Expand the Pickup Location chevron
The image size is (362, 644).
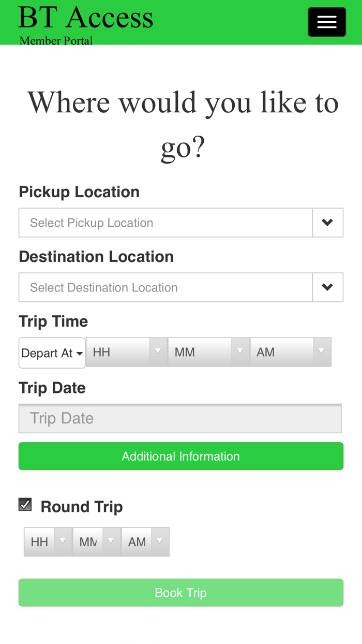[x=327, y=223]
